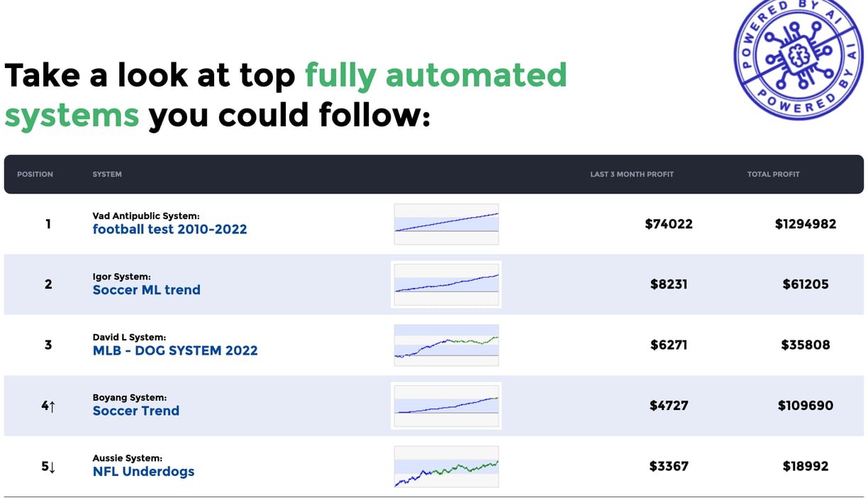Open the Soccer ML trend system link
Image resolution: width=868 pixels, height=500 pixels.
(x=146, y=289)
